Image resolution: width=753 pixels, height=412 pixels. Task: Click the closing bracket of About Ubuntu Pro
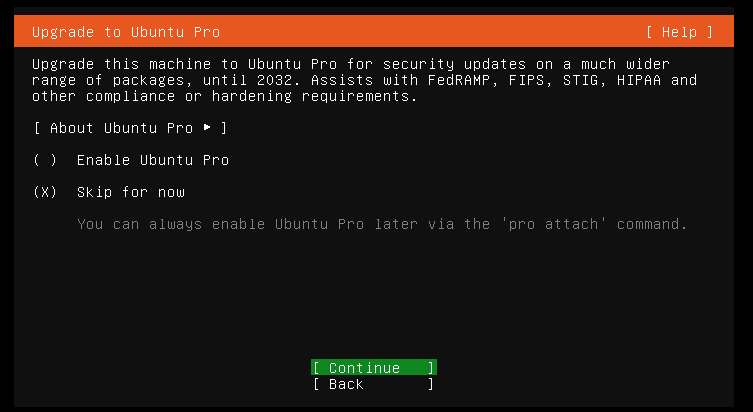(223, 128)
